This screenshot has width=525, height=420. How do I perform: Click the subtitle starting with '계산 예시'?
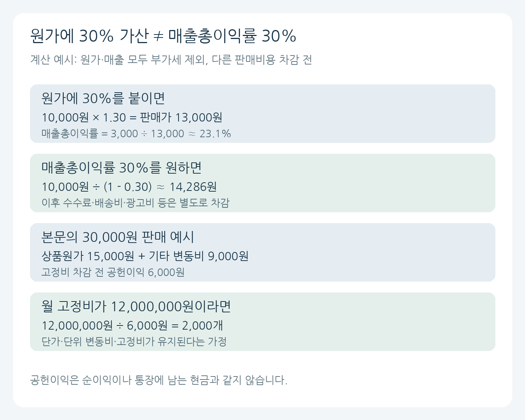tap(171, 60)
